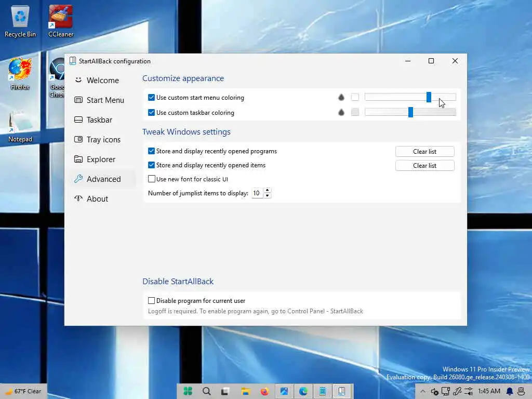The image size is (532, 399).
Task: Open Microsoft Edge from taskbar
Action: [x=303, y=391]
